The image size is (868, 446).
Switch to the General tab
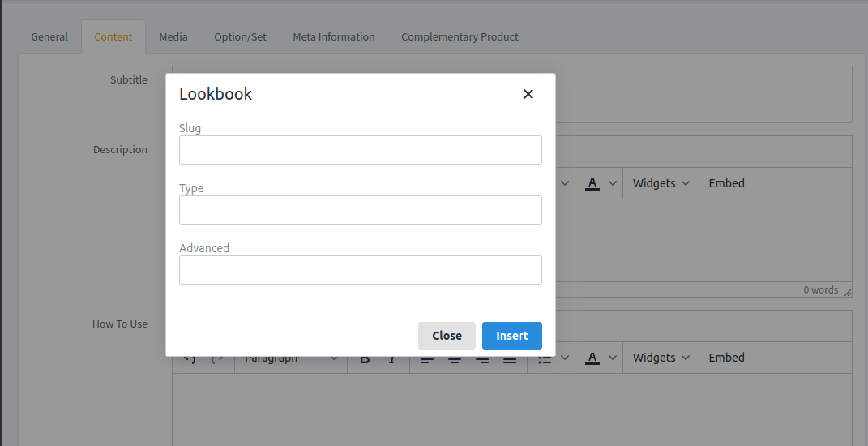(x=49, y=36)
